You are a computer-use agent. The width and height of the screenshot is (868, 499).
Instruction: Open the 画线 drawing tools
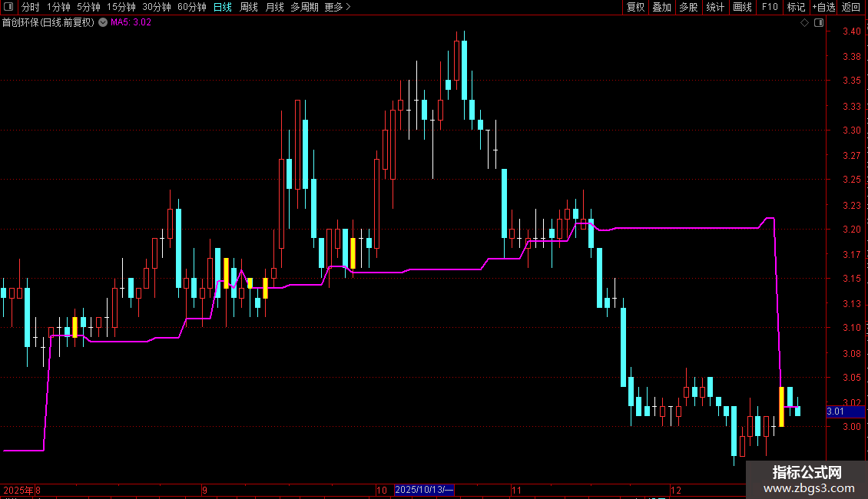(742, 7)
